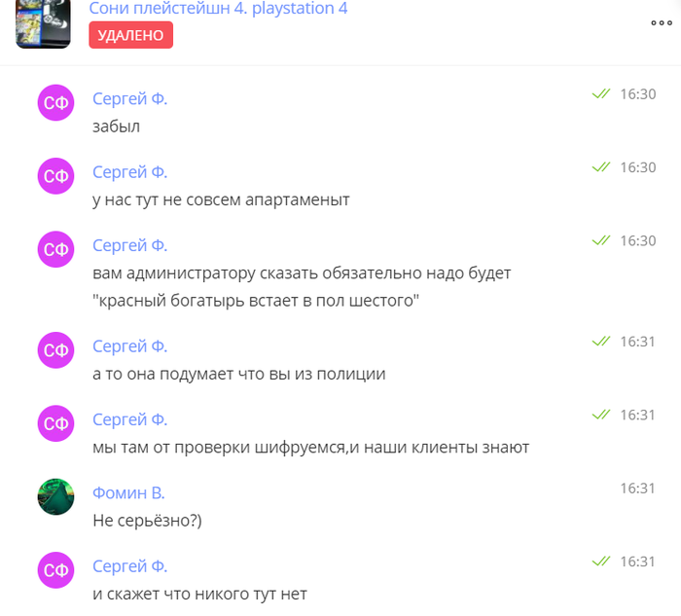This screenshot has width=681, height=616.
Task: Click the СФ avatar beside the полиции message
Action: [x=56, y=350]
